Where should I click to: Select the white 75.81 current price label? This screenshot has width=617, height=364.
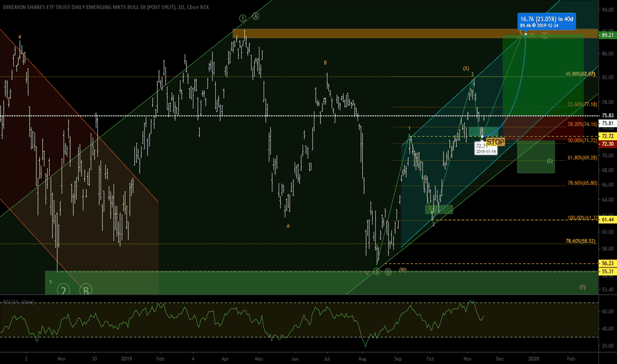click(608, 123)
